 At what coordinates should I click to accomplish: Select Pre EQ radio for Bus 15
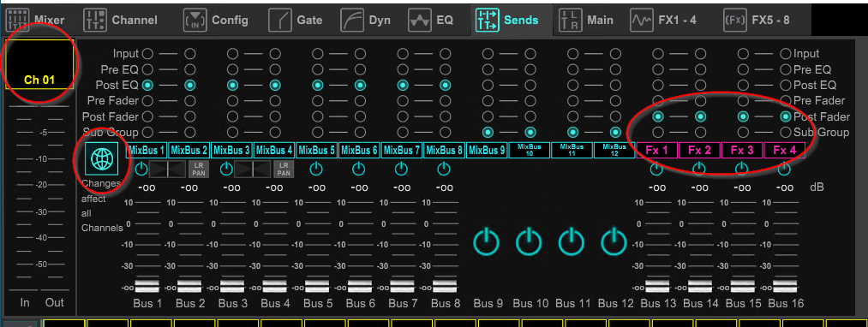[x=743, y=69]
